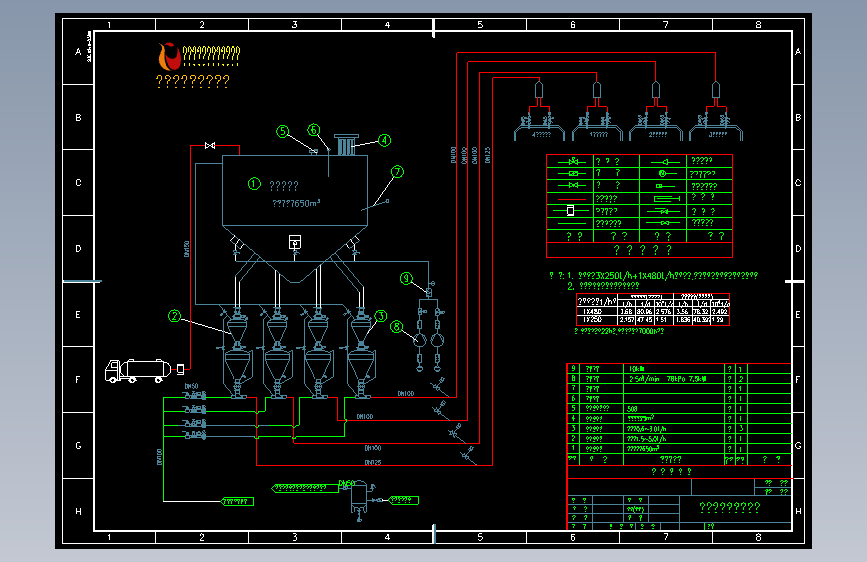The image size is (867, 562).
Task: Select the 76.32 value in the flow table
Action: pyautogui.click(x=701, y=311)
